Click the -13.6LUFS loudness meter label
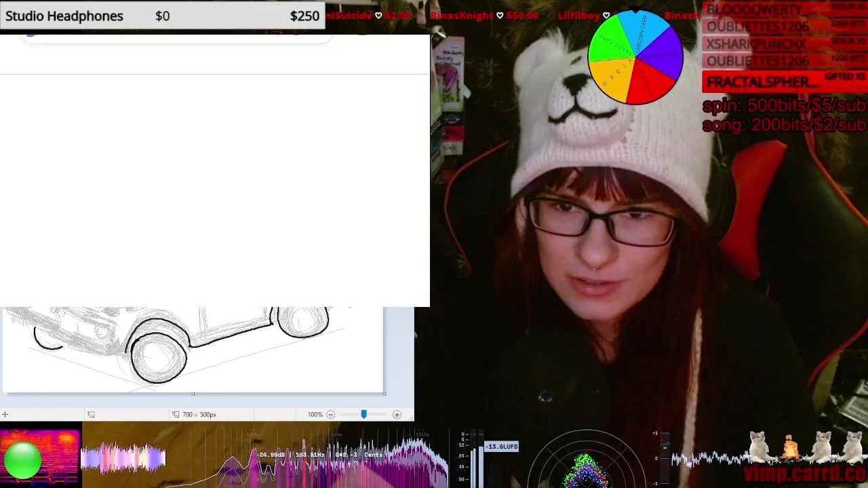Viewport: 868px width, 488px height. point(501,446)
